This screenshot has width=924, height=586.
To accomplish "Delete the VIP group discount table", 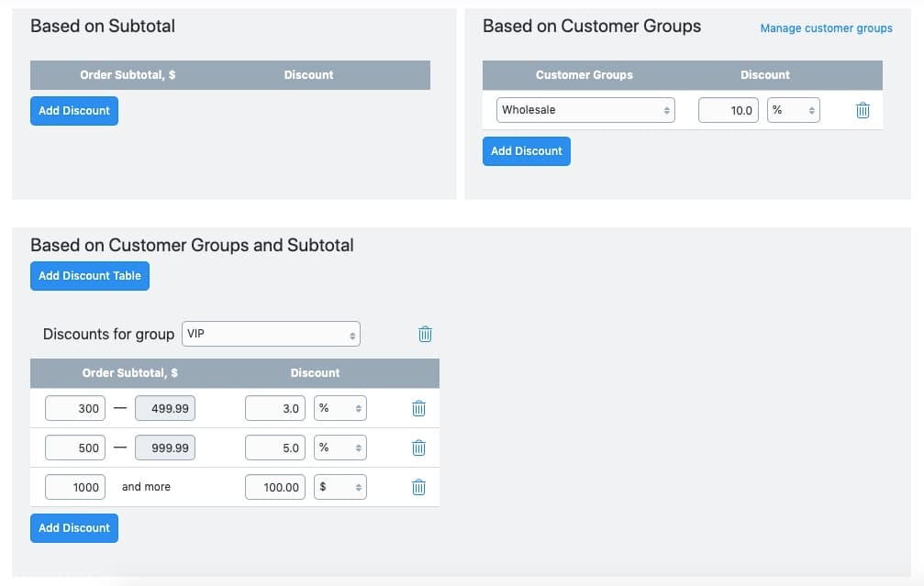I will point(425,335).
